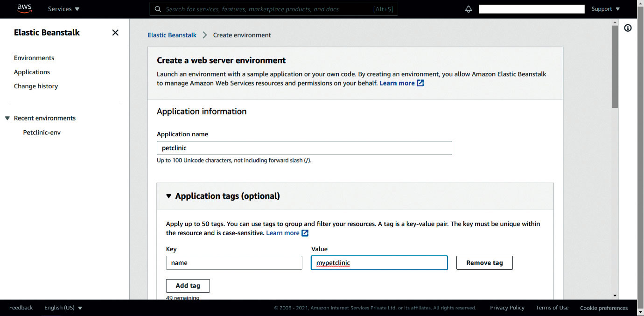Click the AWS logo home icon
This screenshot has height=316, width=644.
24,9
